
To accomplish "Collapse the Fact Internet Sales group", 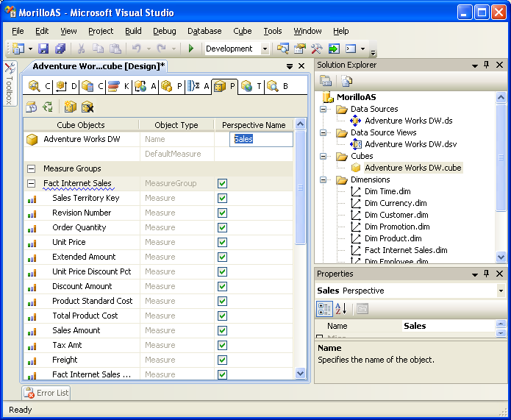I will [32, 183].
